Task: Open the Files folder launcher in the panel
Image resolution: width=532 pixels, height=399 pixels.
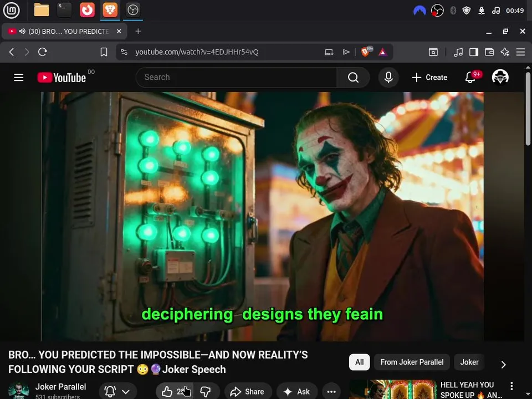Action: click(x=42, y=10)
